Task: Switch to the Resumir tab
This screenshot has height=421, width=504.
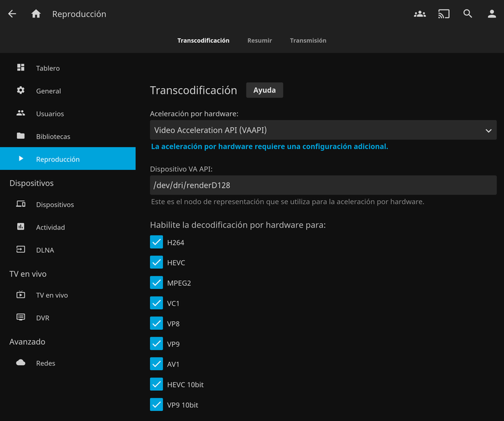Action: click(260, 40)
